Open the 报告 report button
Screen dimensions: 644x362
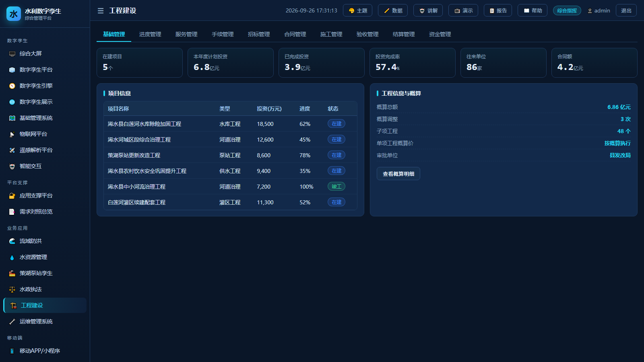click(498, 10)
